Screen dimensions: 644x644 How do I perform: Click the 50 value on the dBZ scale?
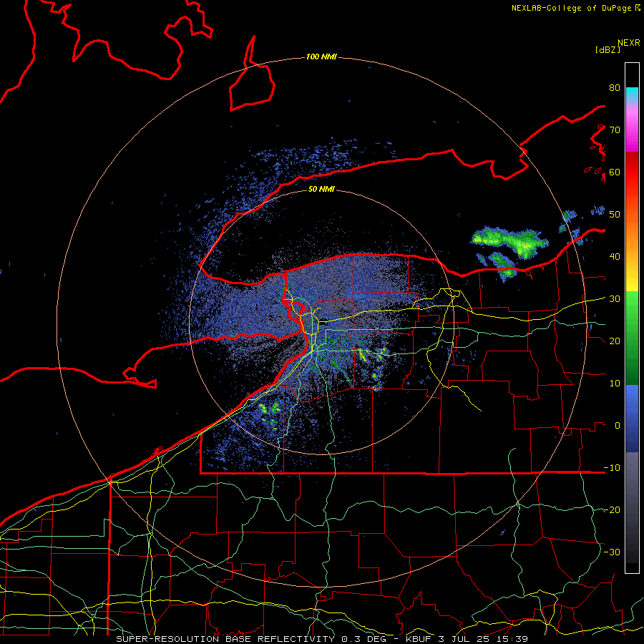(615, 215)
